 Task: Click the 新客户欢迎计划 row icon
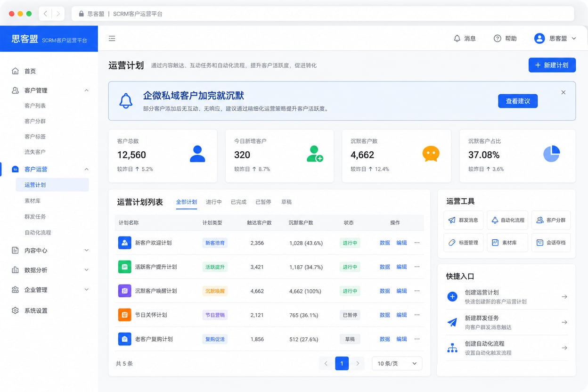coord(124,243)
